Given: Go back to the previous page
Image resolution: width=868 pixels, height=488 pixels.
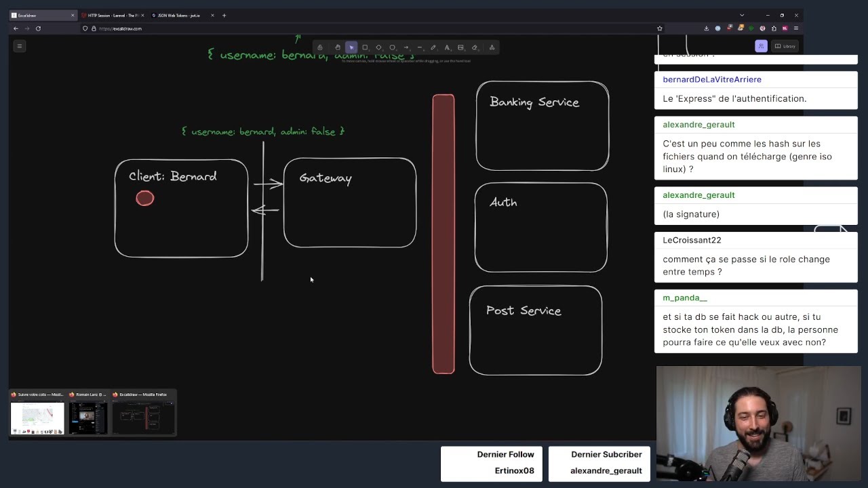Looking at the screenshot, I should tap(16, 28).
